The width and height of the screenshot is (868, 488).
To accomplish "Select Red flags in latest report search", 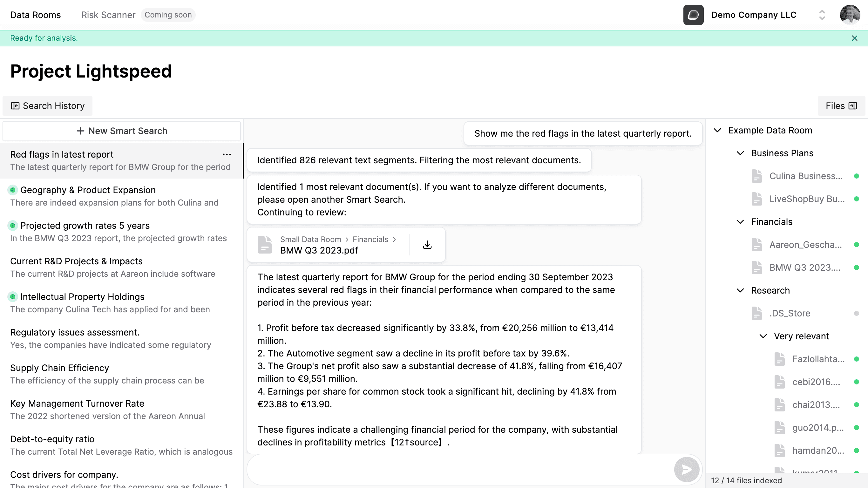I will coord(122,161).
